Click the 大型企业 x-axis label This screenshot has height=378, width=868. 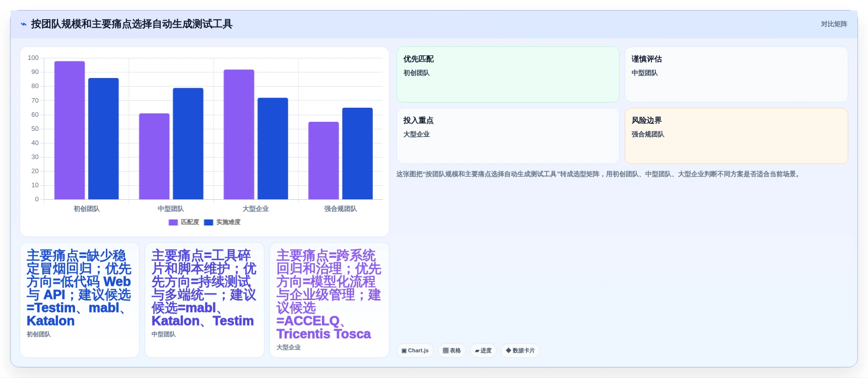pyautogui.click(x=255, y=209)
